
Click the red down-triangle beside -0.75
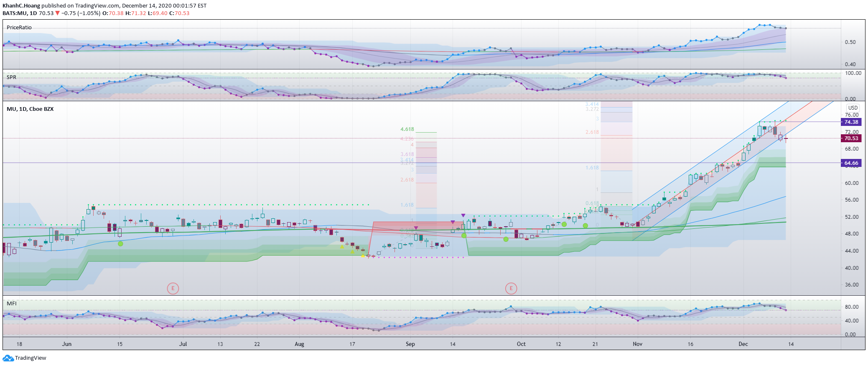pyautogui.click(x=58, y=13)
